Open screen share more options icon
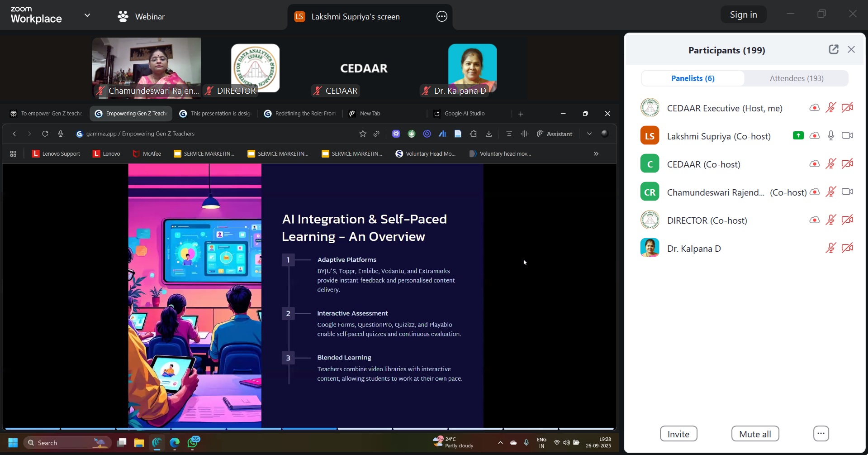 [x=441, y=17]
